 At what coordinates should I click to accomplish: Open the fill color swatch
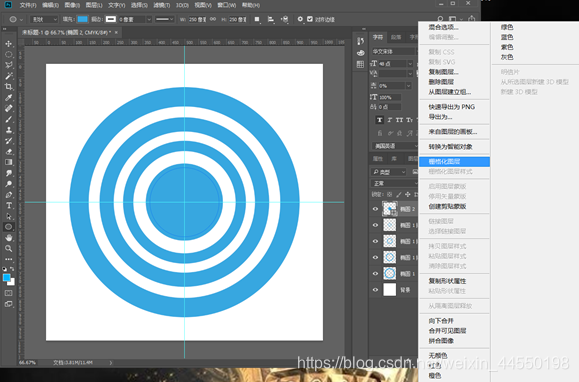82,19
